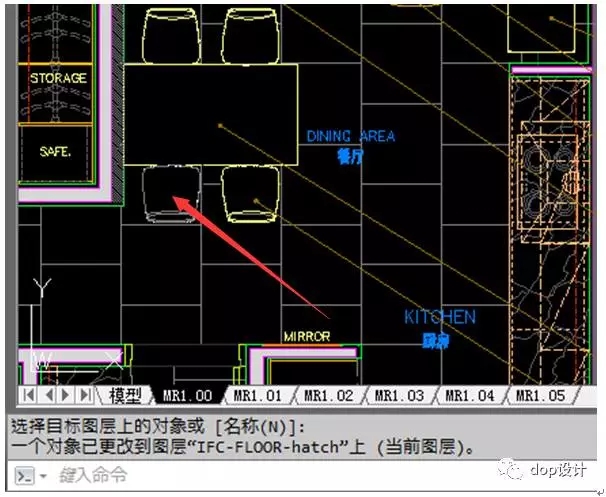
Task: Jump to last layout tab arrow
Action: pos(86,396)
